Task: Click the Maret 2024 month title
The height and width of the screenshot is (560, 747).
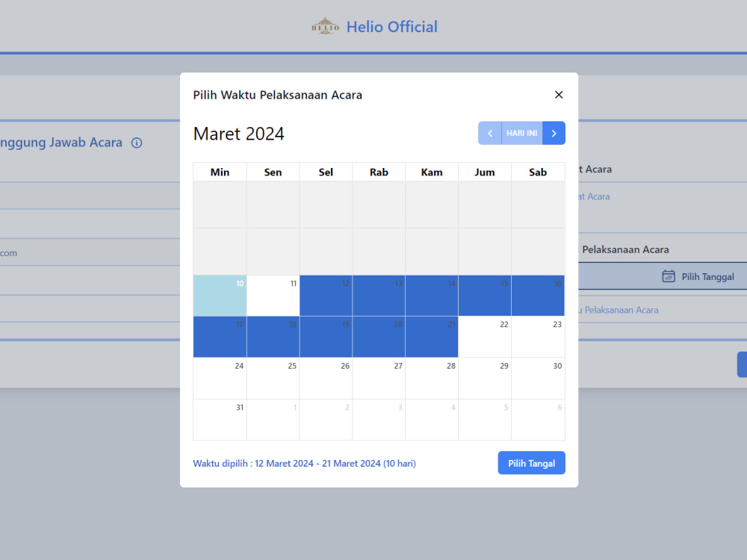Action: point(239,134)
